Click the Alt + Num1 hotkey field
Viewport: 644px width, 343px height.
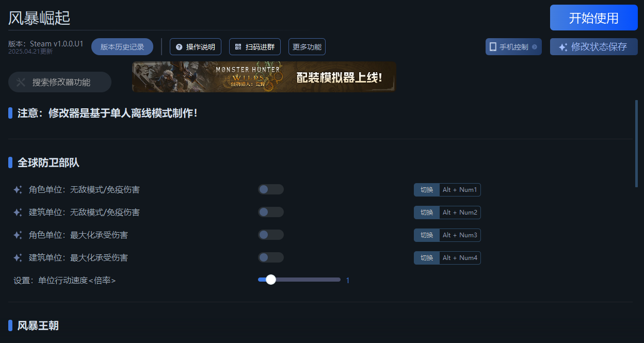click(460, 190)
